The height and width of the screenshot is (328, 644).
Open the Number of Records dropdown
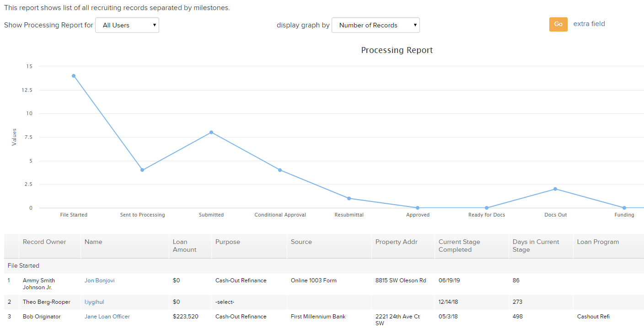tap(376, 25)
